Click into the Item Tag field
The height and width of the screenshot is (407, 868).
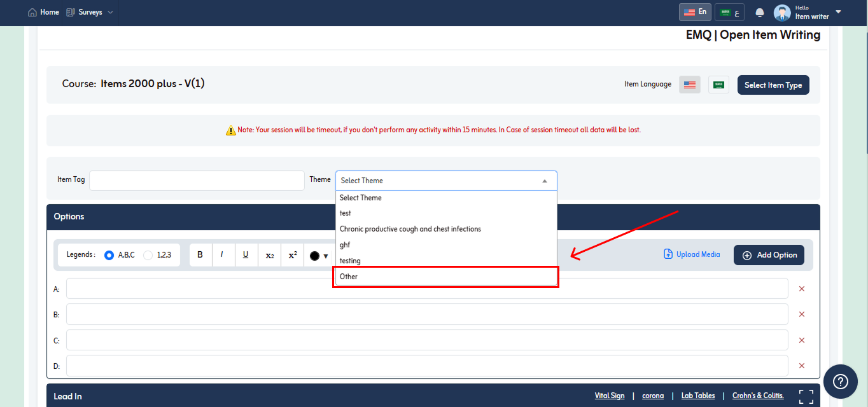(x=197, y=180)
